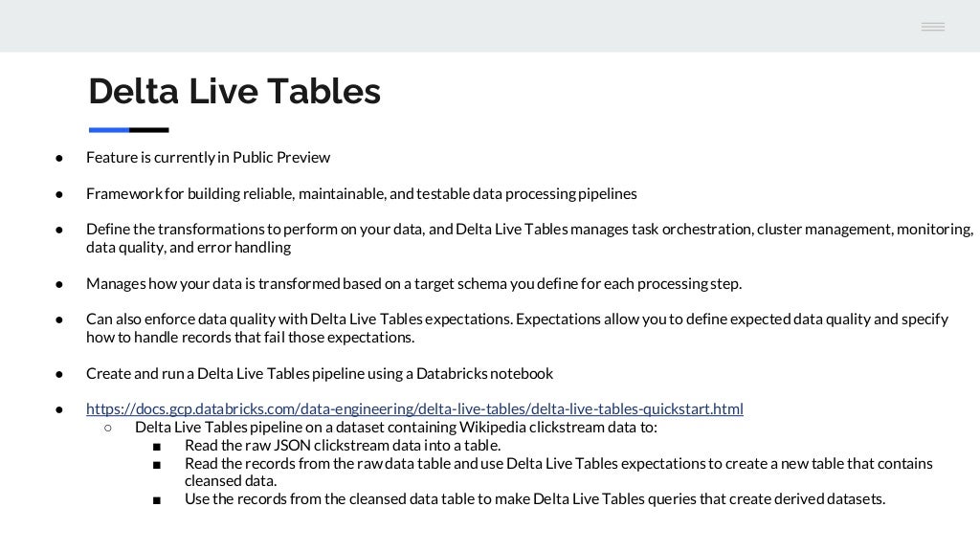This screenshot has height=551, width=980.
Task: Click the "Feature is currently in Public Preview" line
Action: point(208,158)
